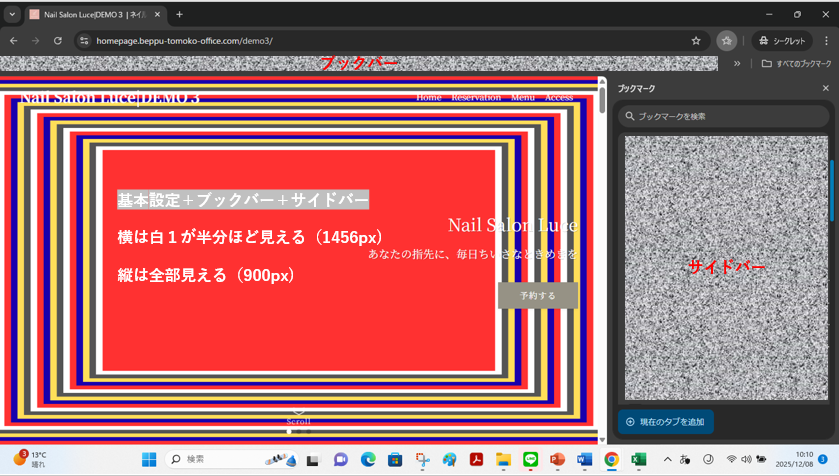
Task: Open volume control in tray
Action: click(x=746, y=459)
